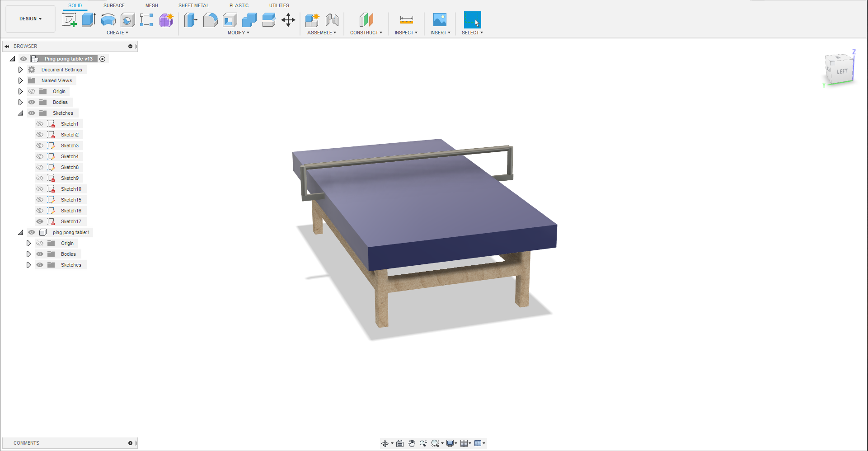
Task: Select the Create Sketch tool
Action: 69,20
